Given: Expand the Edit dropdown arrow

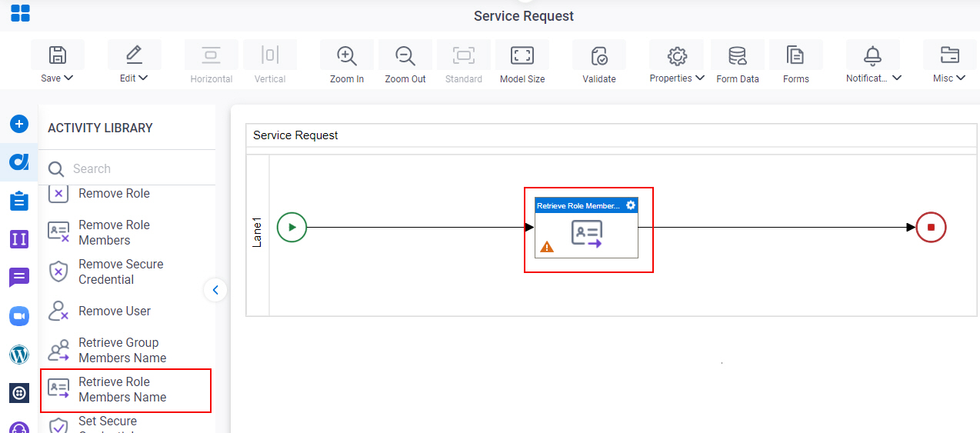Looking at the screenshot, I should pos(144,78).
